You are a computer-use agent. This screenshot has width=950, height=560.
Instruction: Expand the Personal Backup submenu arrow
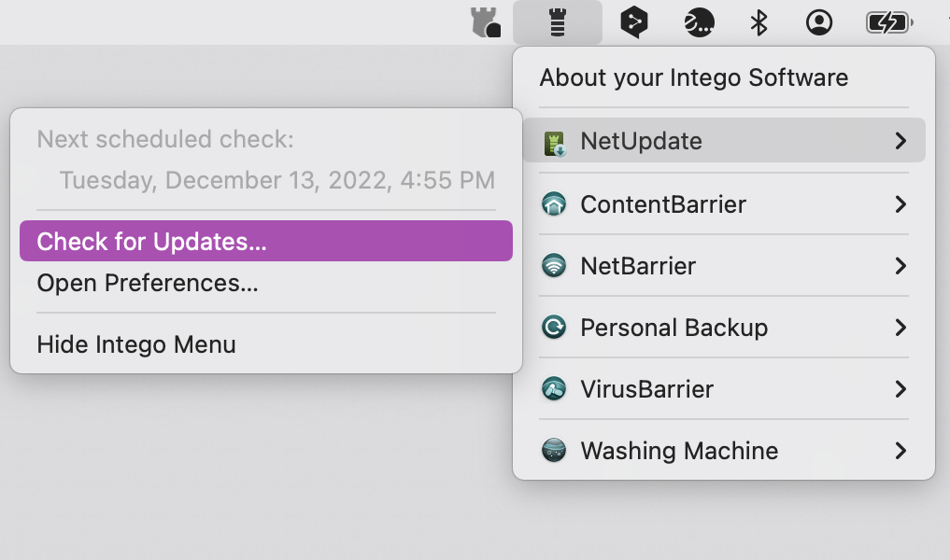pos(900,328)
